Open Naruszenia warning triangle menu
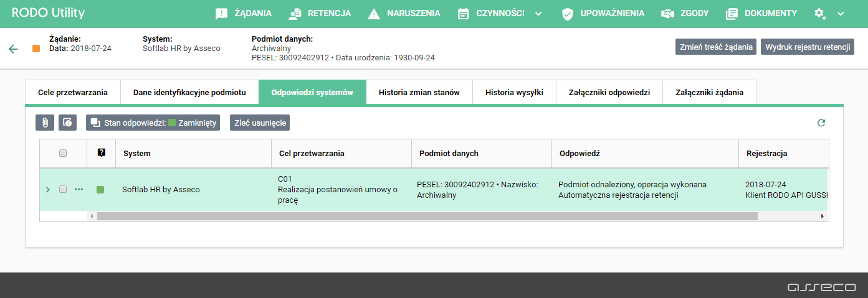 (404, 13)
